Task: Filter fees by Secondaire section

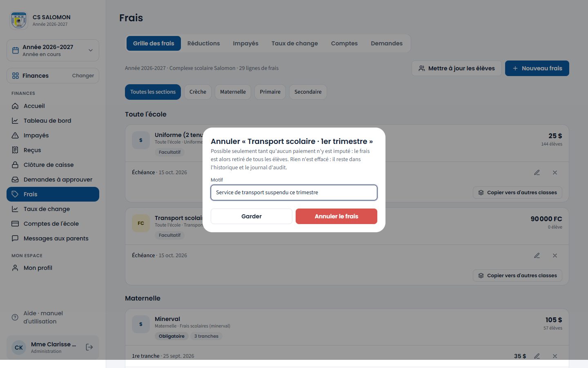Action: coord(308,92)
